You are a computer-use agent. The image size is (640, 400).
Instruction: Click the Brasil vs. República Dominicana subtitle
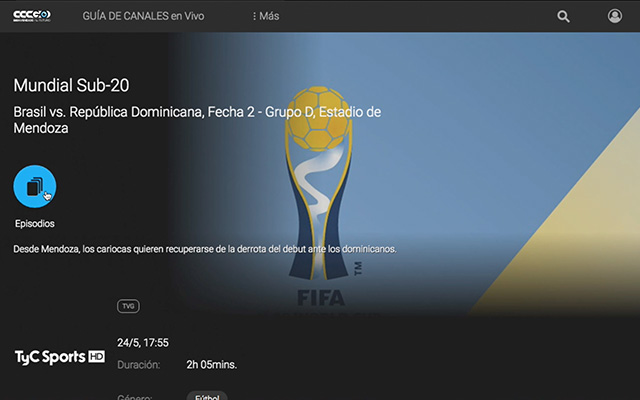pyautogui.click(x=197, y=120)
